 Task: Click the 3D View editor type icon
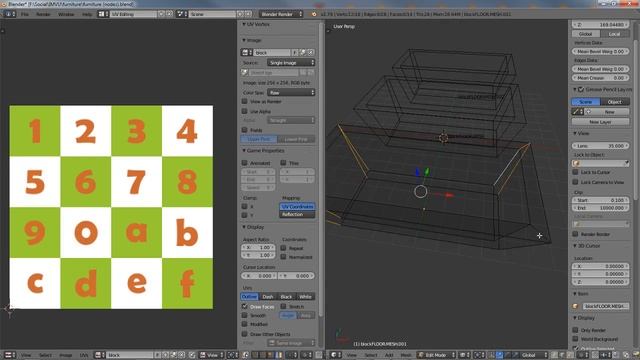coord(336,355)
